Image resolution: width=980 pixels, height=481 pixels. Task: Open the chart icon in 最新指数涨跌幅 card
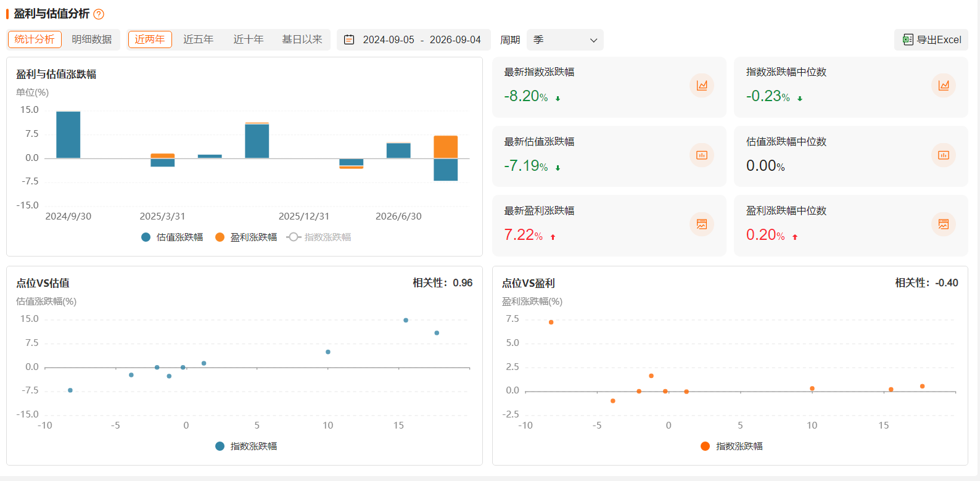[x=702, y=85]
